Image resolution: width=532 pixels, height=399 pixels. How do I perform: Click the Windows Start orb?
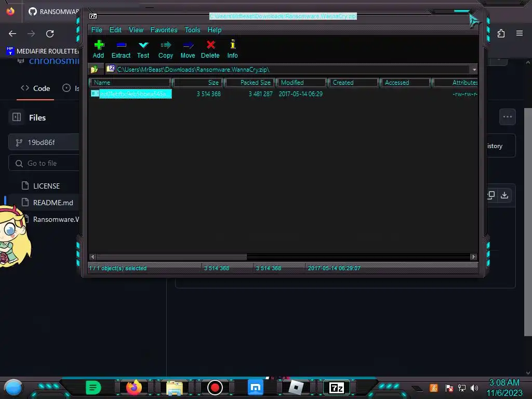[13, 388]
